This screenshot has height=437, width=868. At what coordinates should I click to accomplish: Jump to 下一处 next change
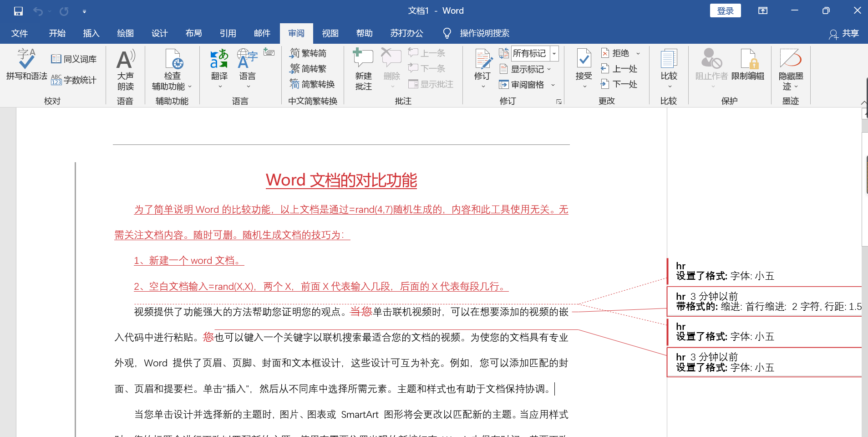coord(619,84)
